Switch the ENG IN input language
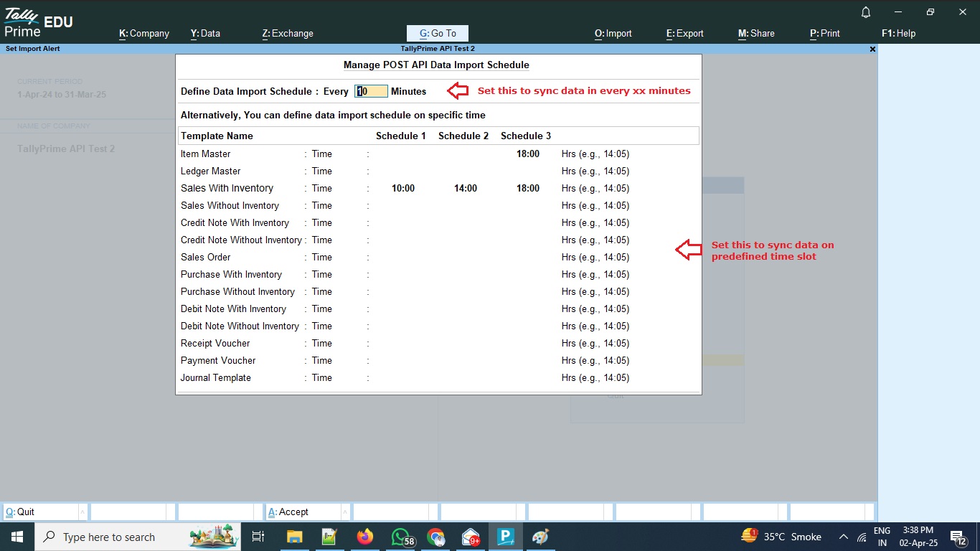 (x=882, y=537)
